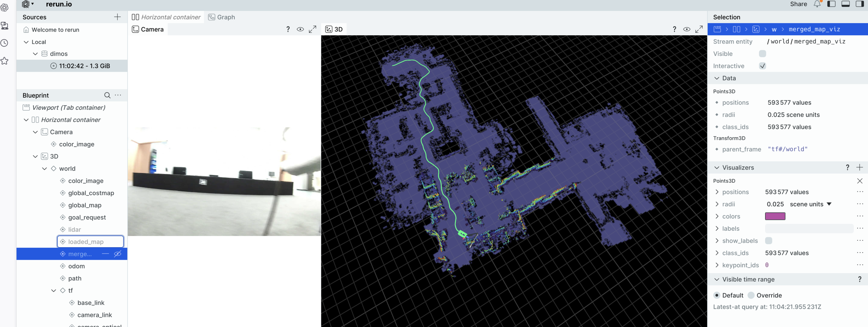Screen dimensions: 868x327
Task: Toggle the left blueprint panel icon
Action: point(831,4)
